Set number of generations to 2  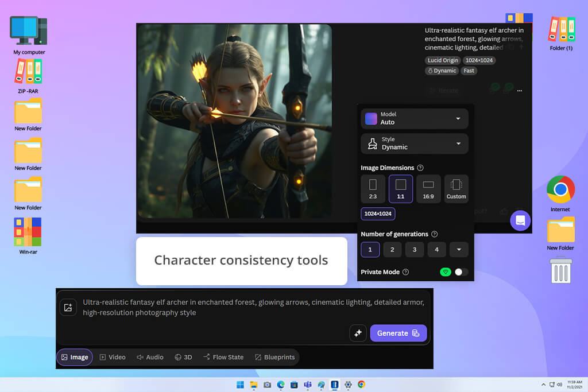pos(392,250)
